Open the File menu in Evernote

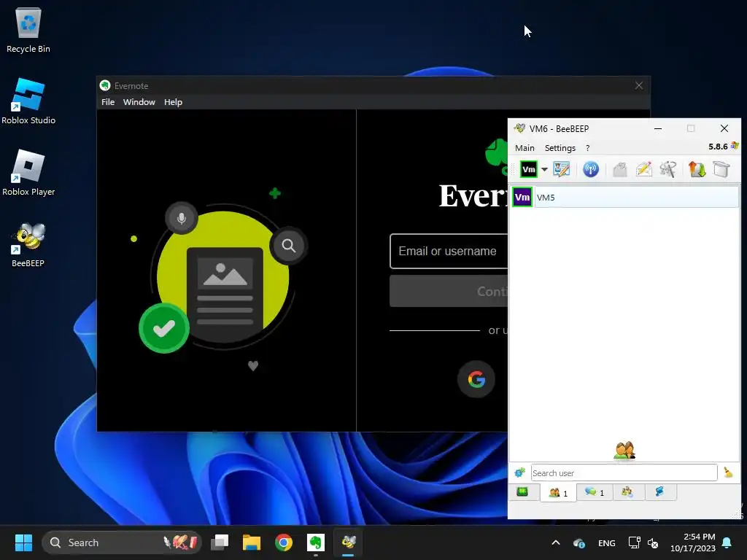pyautogui.click(x=108, y=102)
